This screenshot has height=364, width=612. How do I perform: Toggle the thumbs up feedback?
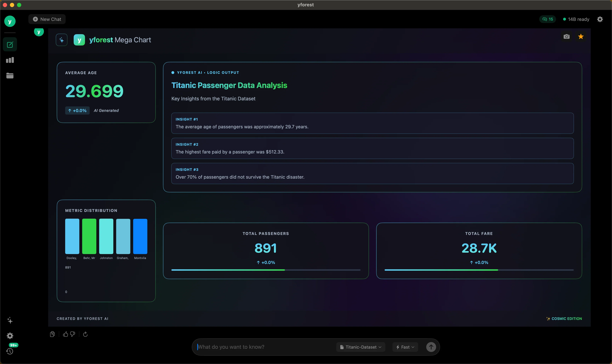click(x=66, y=334)
